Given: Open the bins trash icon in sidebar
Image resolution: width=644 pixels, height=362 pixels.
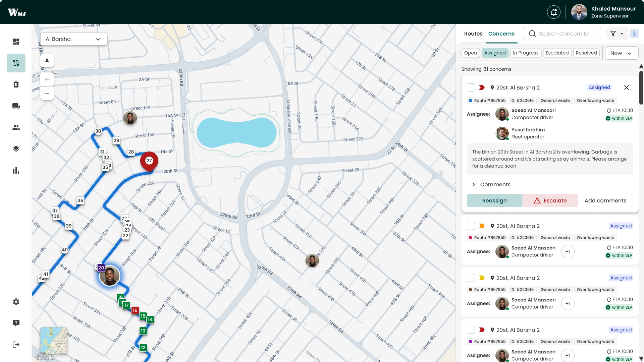Looking at the screenshot, I should (16, 84).
